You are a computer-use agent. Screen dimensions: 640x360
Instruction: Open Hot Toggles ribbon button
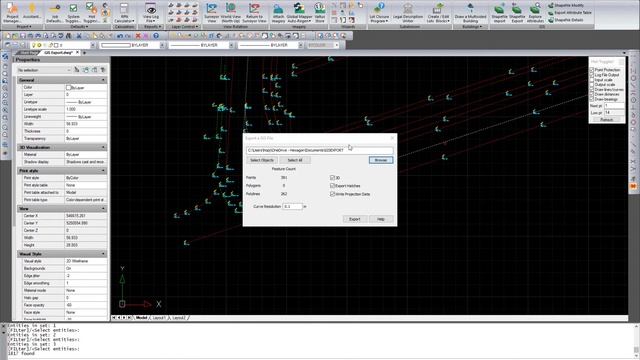91,12
